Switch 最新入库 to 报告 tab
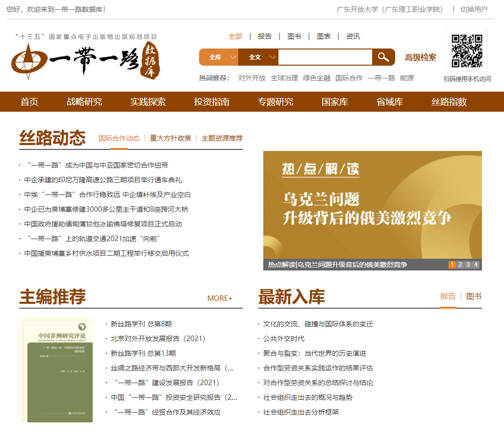 point(448,296)
